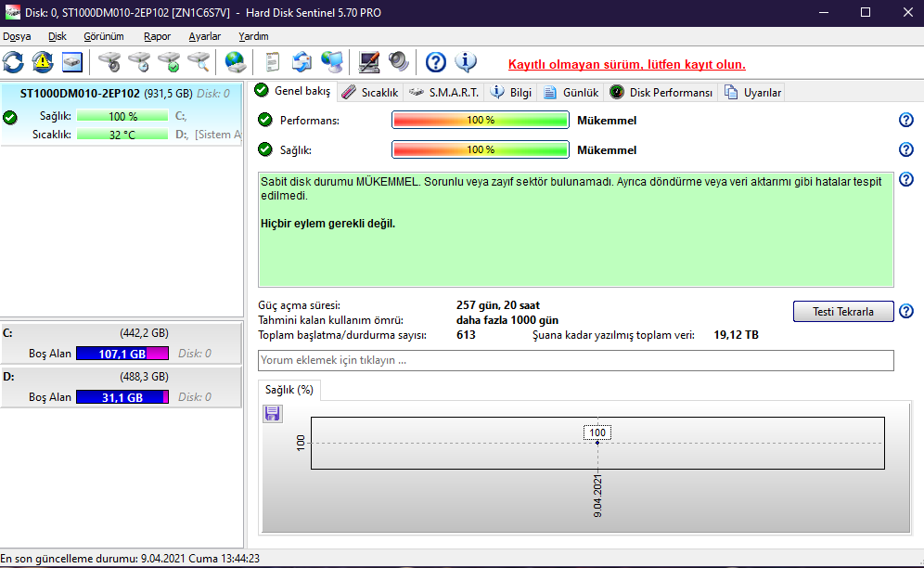Open the Yardım menu
The width and height of the screenshot is (924, 568).
tap(253, 36)
